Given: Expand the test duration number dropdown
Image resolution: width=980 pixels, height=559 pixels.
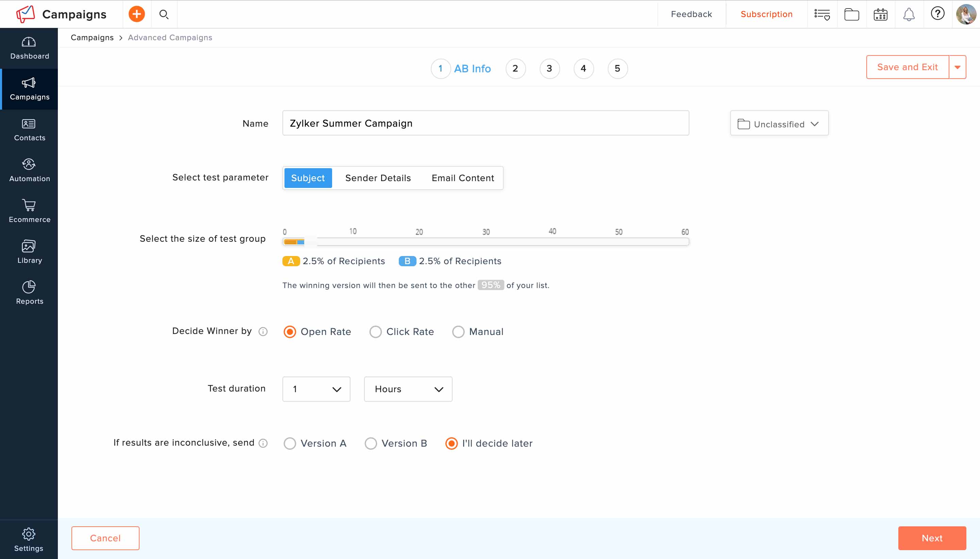Looking at the screenshot, I should [x=316, y=388].
